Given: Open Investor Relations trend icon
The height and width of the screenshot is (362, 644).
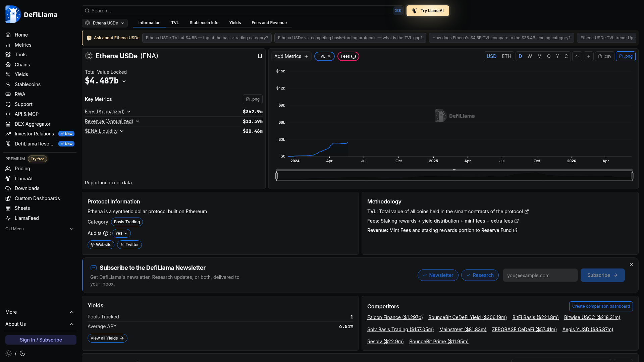Looking at the screenshot, I should [8, 134].
